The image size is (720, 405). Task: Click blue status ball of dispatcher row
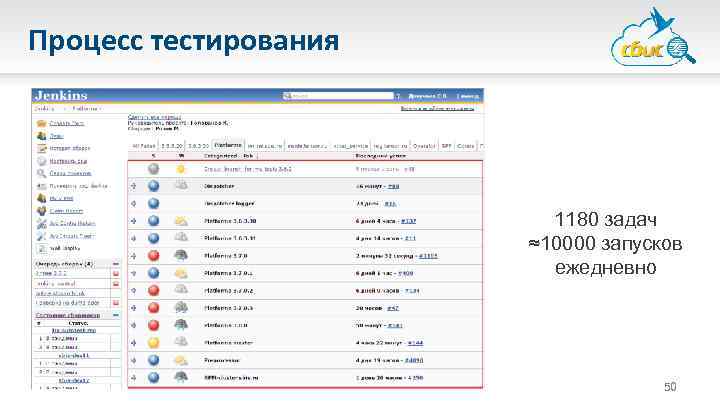pos(153,186)
